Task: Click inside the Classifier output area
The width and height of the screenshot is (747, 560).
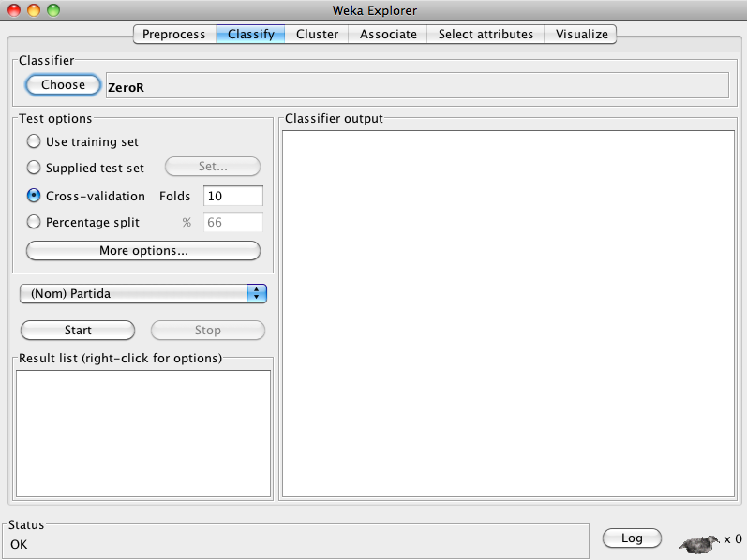Action: tap(507, 314)
